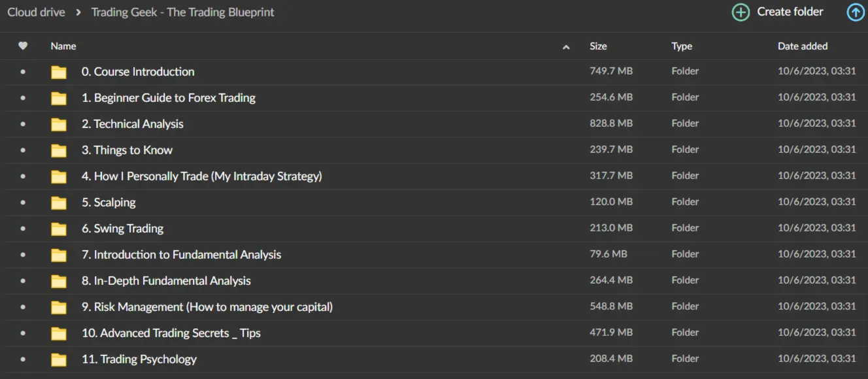Toggle favorite dot for Things to Know

click(x=23, y=150)
